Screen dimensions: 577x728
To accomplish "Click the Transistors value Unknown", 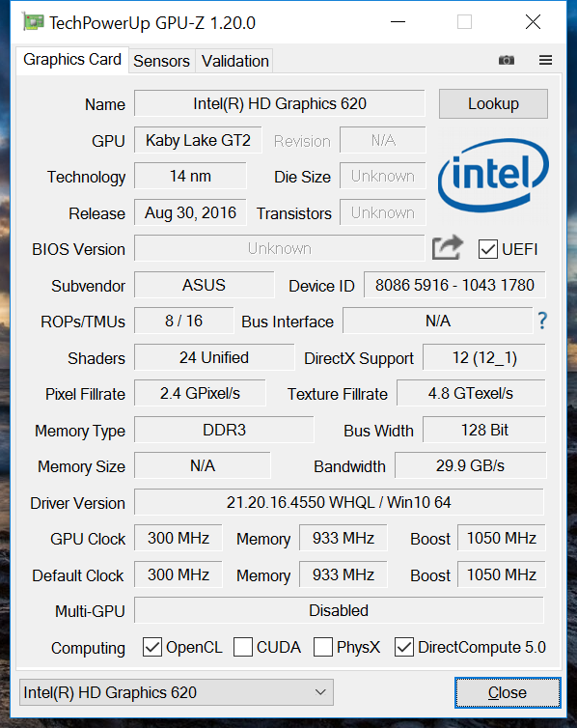I will coord(383,212).
